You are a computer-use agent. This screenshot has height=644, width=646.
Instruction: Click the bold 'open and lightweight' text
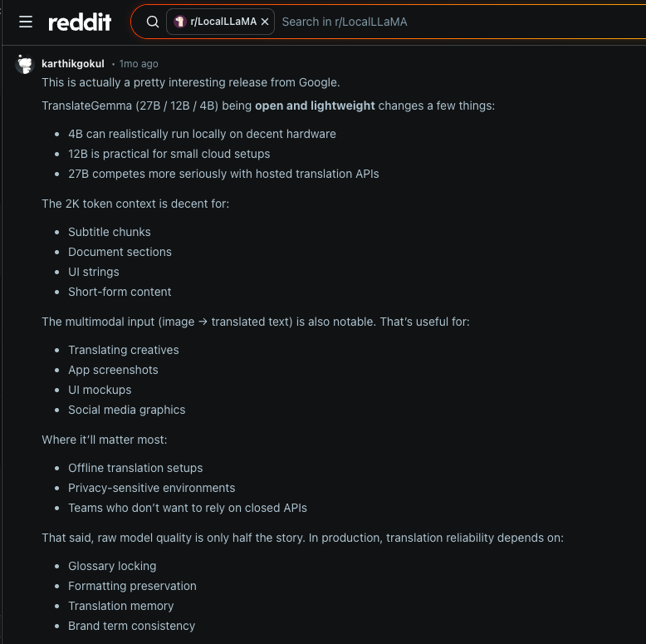[x=315, y=106]
